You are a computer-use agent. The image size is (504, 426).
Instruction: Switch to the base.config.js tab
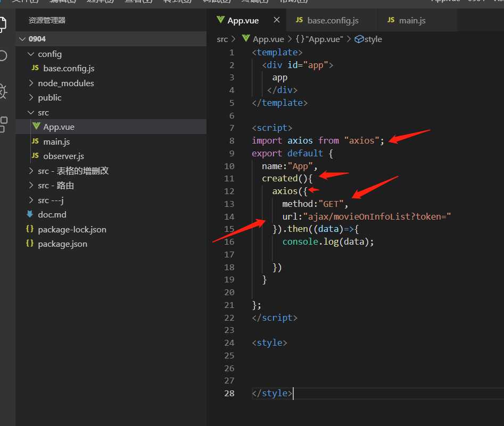(x=331, y=20)
